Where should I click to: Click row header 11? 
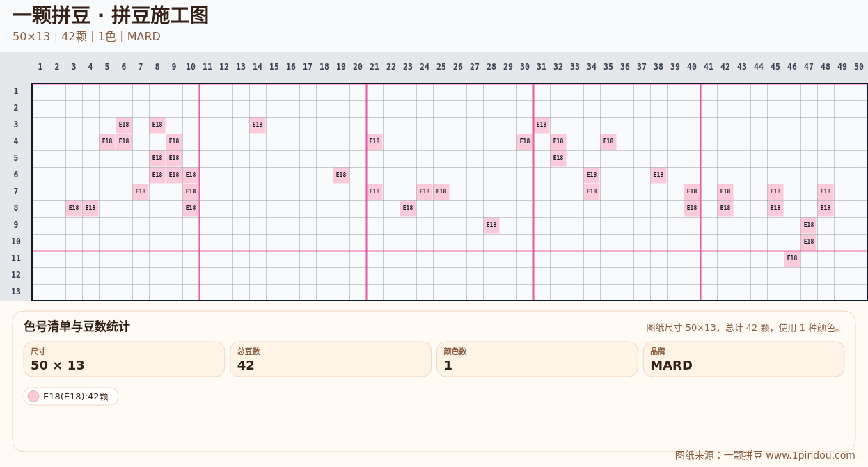point(16,258)
